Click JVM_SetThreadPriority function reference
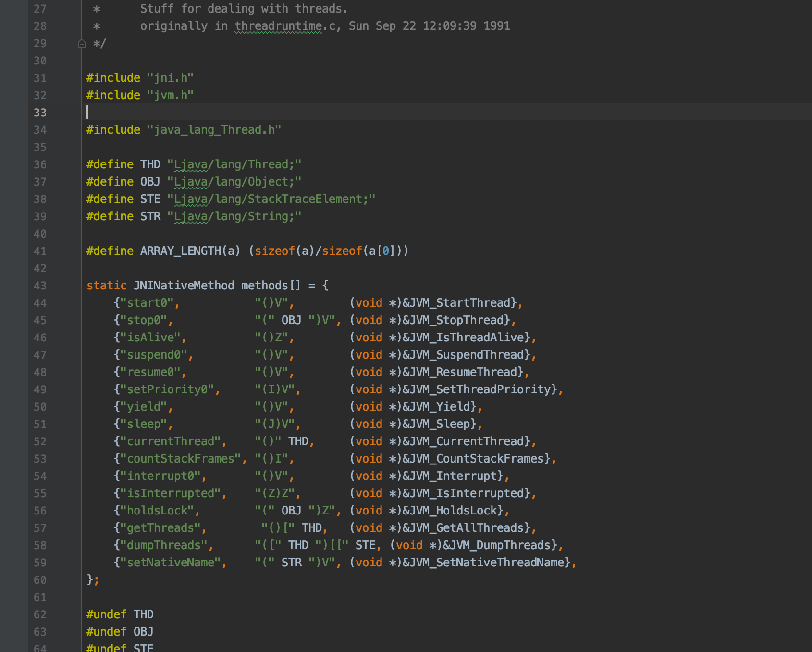 click(x=480, y=389)
